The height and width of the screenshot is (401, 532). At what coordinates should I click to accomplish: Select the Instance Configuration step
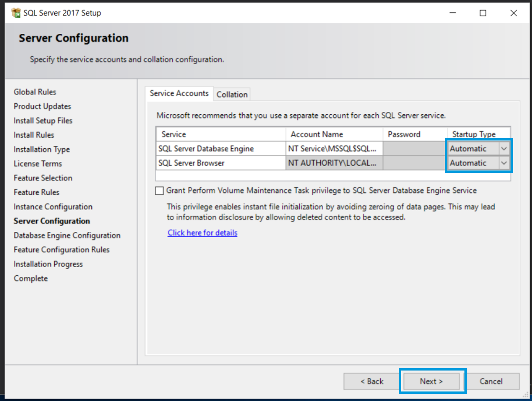[x=52, y=206]
